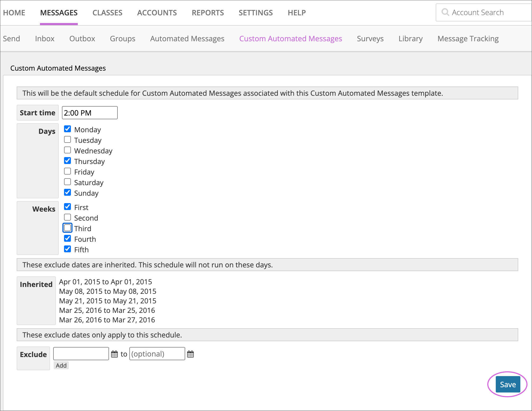Open the HELP menu
This screenshot has height=411, width=532.
[297, 12]
